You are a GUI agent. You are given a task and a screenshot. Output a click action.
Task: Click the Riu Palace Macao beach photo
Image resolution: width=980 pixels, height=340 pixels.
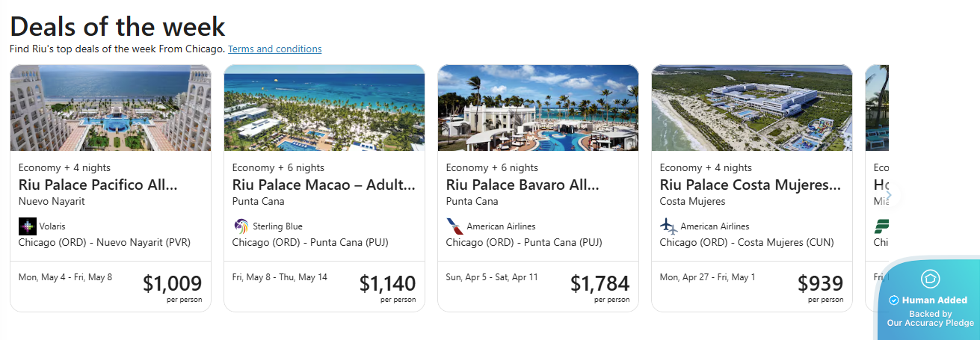click(324, 108)
